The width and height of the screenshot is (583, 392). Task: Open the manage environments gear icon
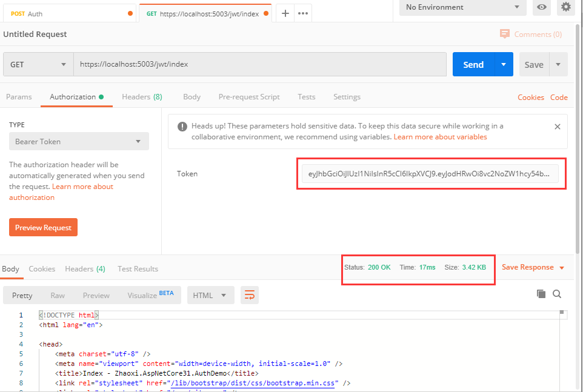point(566,7)
